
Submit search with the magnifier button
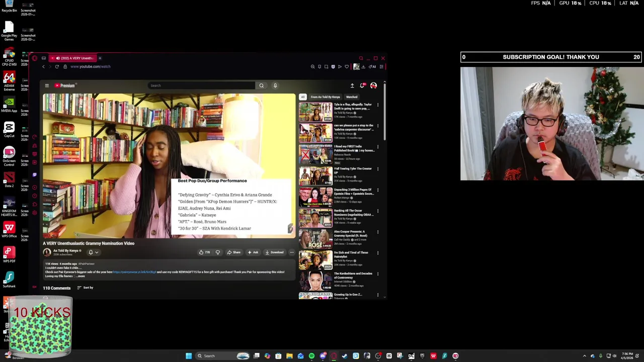(261, 85)
